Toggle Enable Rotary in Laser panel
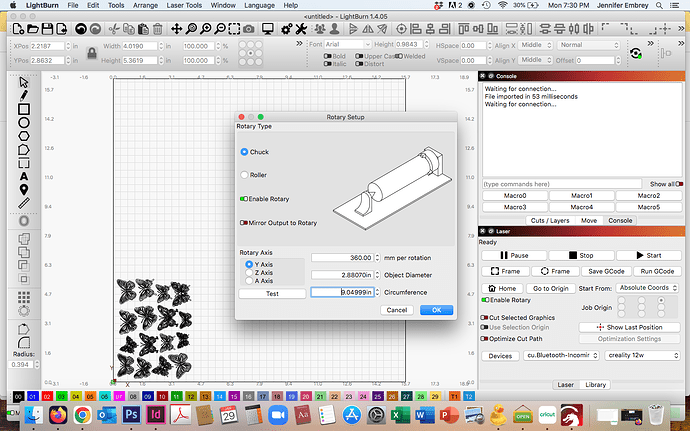690x431 pixels. coord(485,300)
